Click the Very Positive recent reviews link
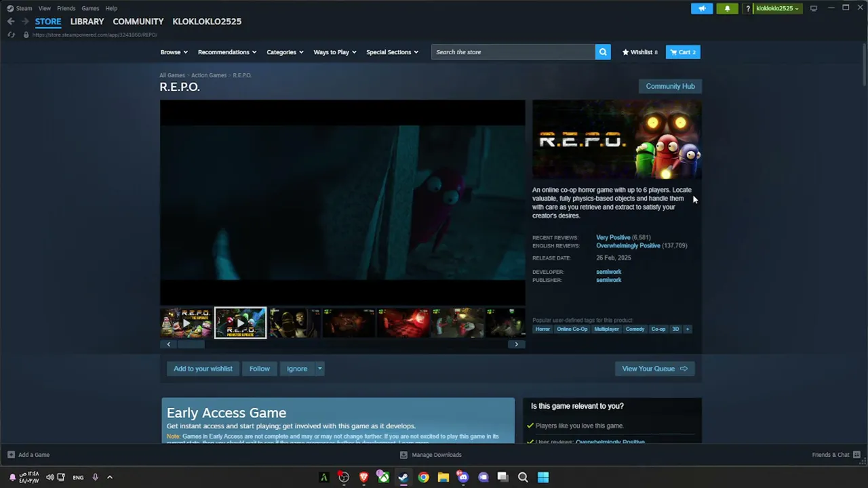This screenshot has width=868, height=488. [613, 238]
